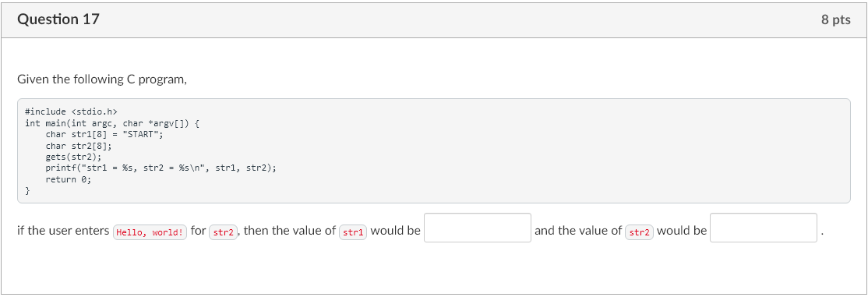Click the char str2[8] declaration line
The width and height of the screenshot is (868, 297).
point(79,146)
